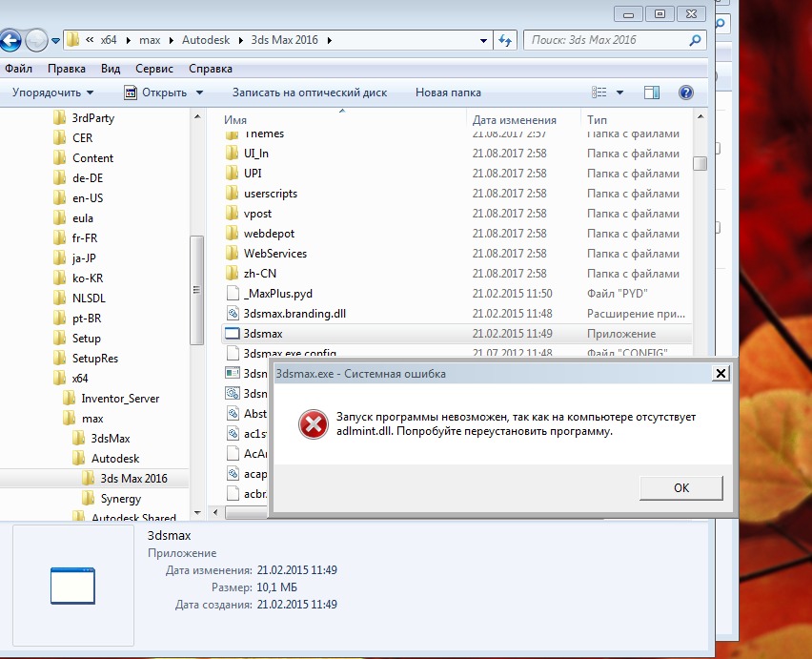
Task: Select the vpost folder icon
Action: point(232,213)
